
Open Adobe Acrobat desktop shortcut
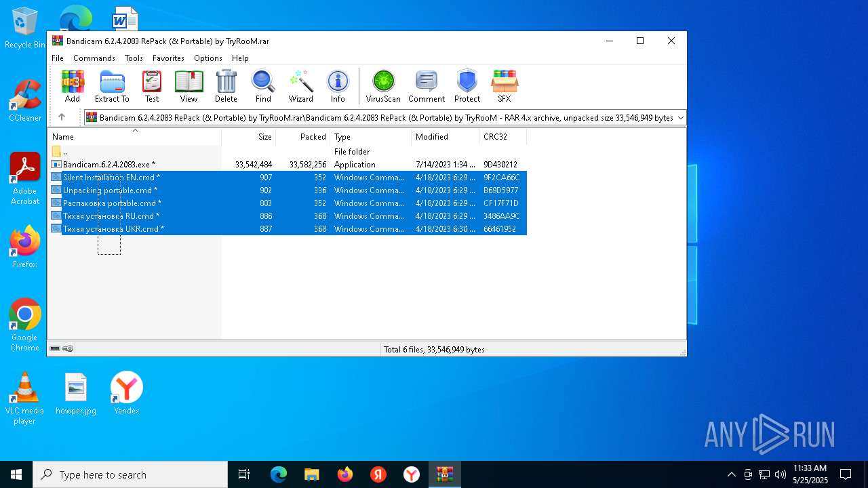click(25, 178)
